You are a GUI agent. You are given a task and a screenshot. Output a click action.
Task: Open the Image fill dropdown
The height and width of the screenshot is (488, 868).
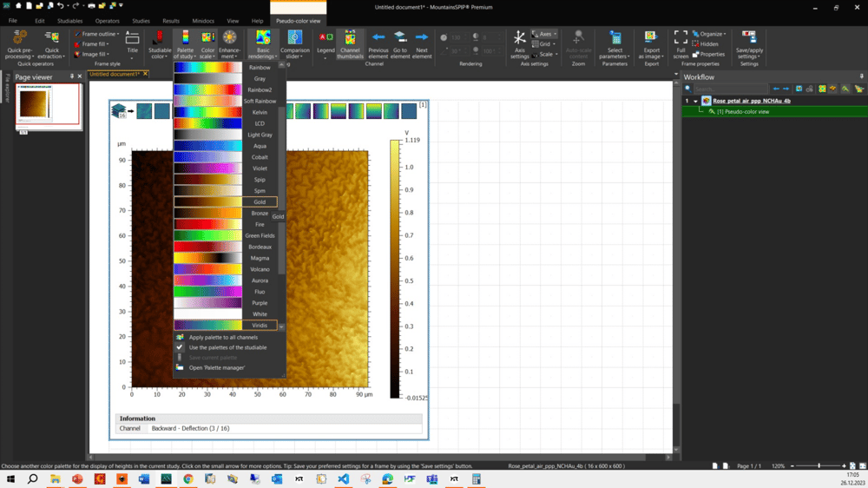92,55
